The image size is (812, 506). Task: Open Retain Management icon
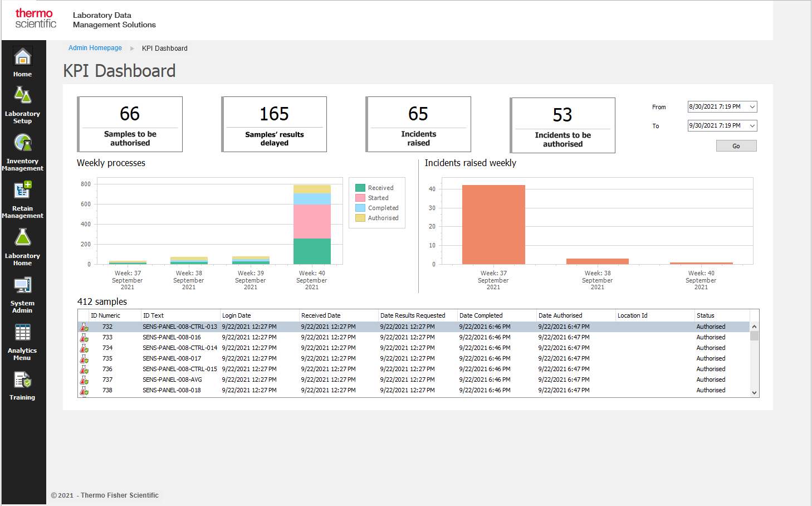point(23,191)
